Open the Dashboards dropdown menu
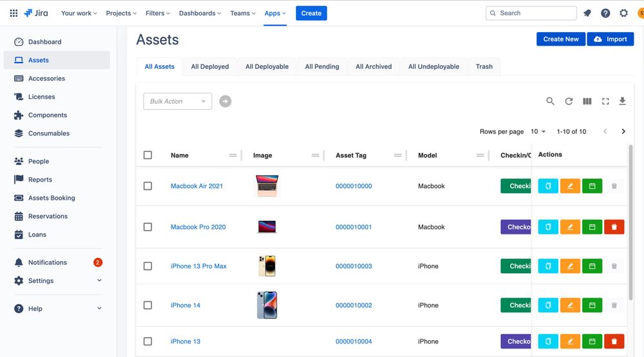The width and height of the screenshot is (644, 357). pyautogui.click(x=200, y=13)
